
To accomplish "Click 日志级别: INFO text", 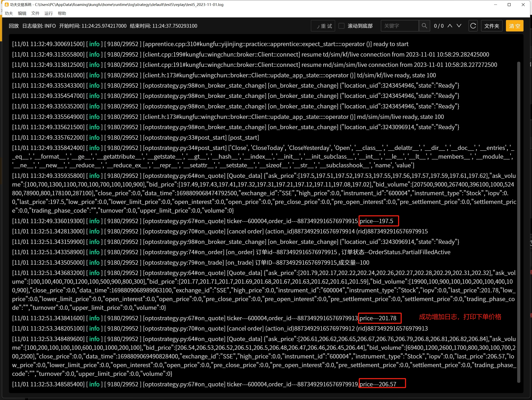I will (x=39, y=26).
